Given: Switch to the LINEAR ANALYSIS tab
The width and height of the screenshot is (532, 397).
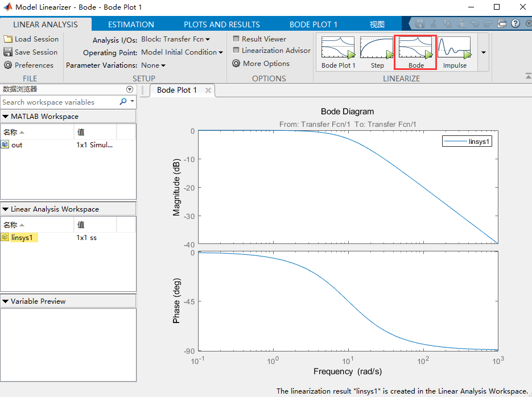Looking at the screenshot, I should pos(46,24).
